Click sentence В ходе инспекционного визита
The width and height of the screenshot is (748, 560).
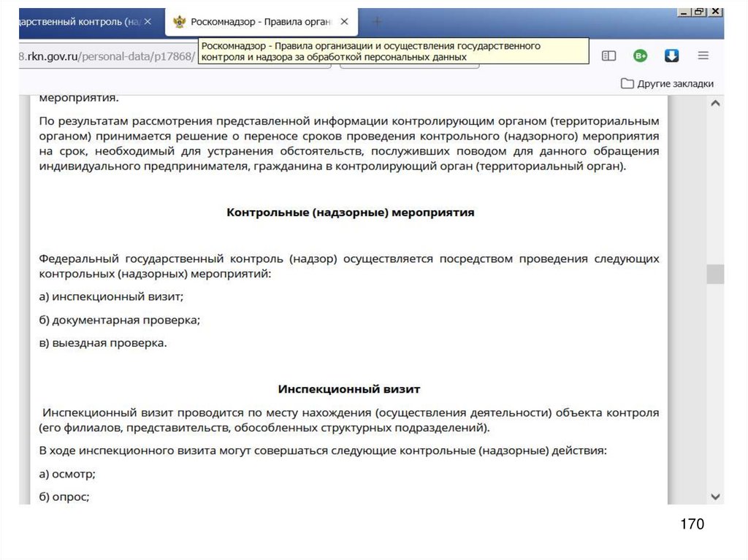pos(323,450)
